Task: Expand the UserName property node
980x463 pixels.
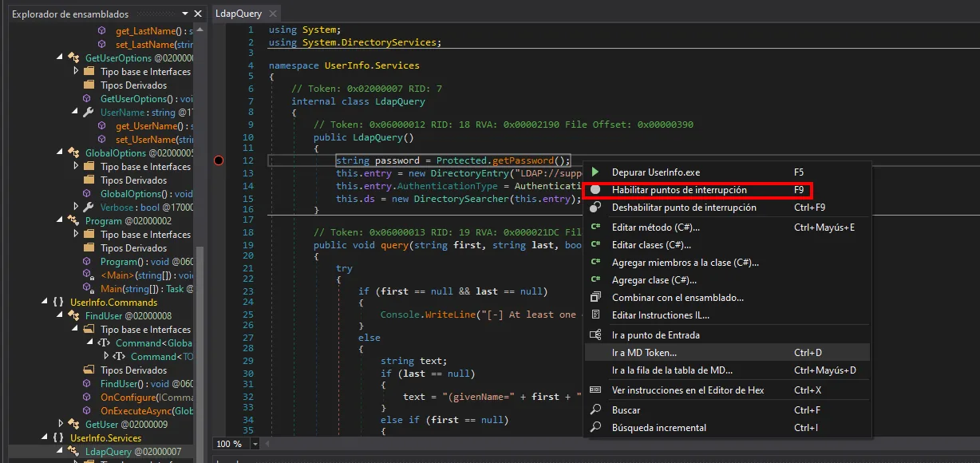Action: coord(76,113)
